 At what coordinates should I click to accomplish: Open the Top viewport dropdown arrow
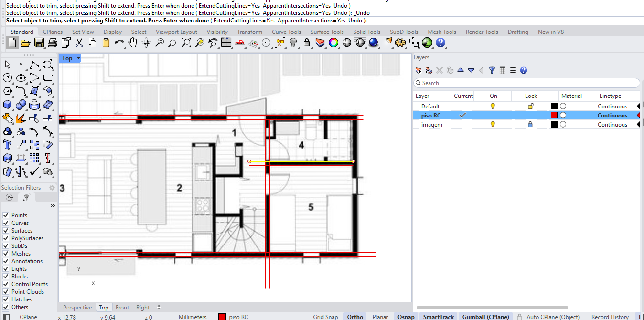coord(79,58)
